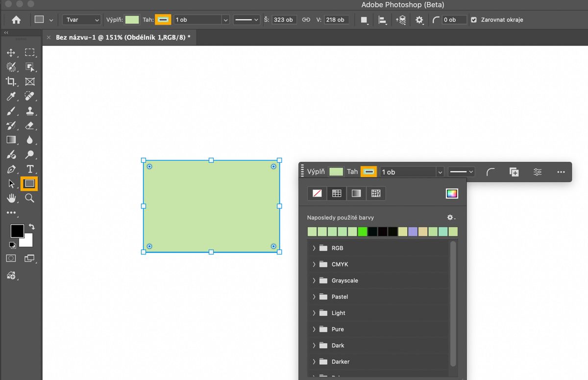Select the Pen tool

11,169
